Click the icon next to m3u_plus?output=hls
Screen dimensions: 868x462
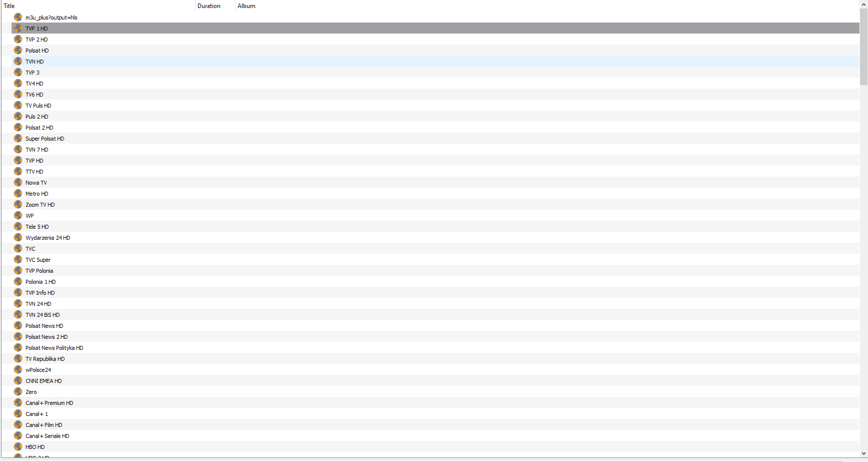pos(18,17)
